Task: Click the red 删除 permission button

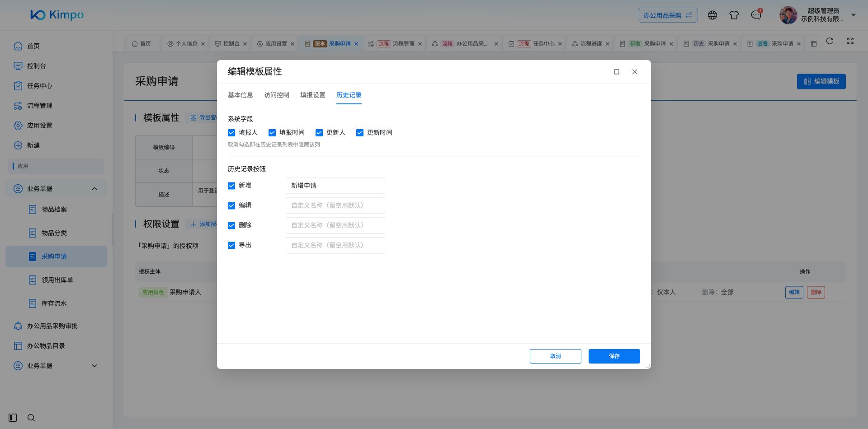Action: 816,293
